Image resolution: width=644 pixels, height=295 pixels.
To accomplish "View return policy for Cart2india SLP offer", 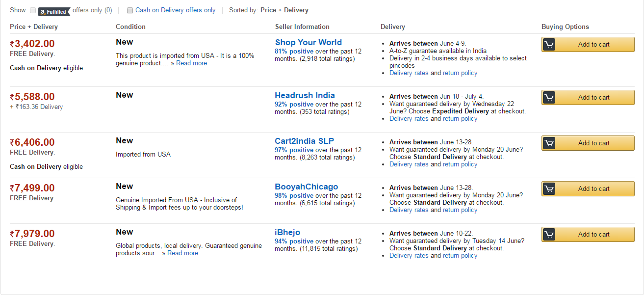I will point(460,164).
